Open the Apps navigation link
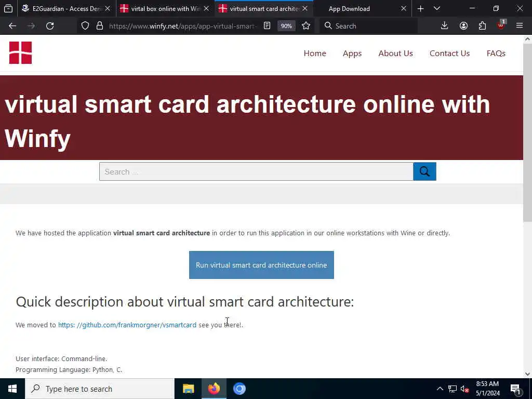Viewport: 532px width, 399px height. click(x=352, y=54)
